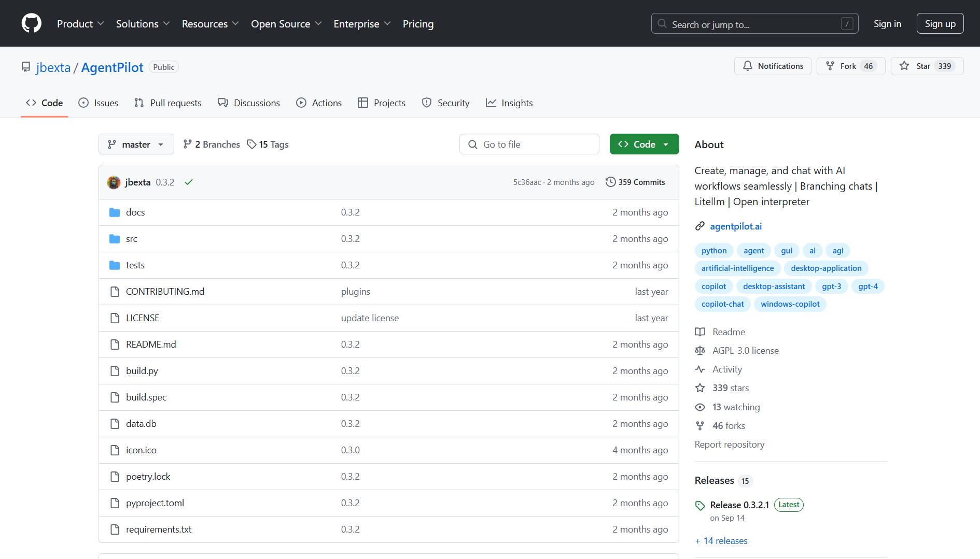Click the Sign in link
Screen dimensions: 980x559
(887, 24)
